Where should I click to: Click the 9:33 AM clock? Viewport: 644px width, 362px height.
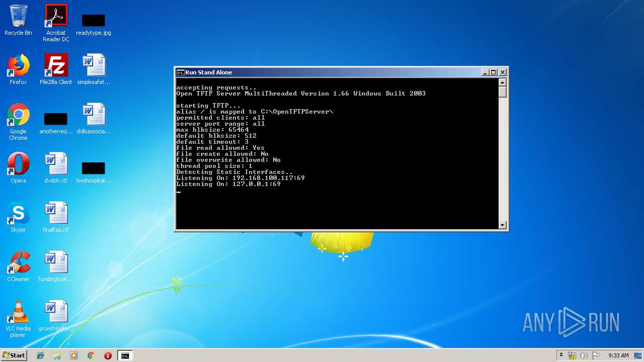coord(618,355)
